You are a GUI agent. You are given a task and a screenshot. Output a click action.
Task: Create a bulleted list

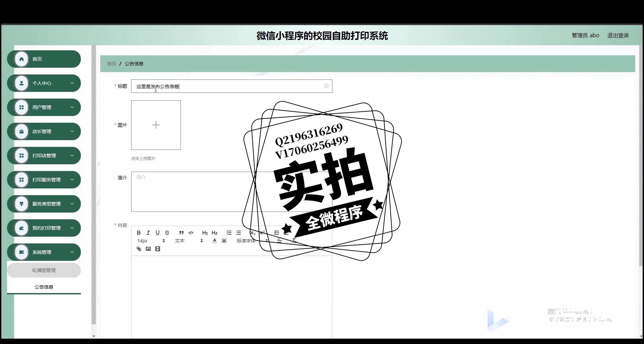238,233
